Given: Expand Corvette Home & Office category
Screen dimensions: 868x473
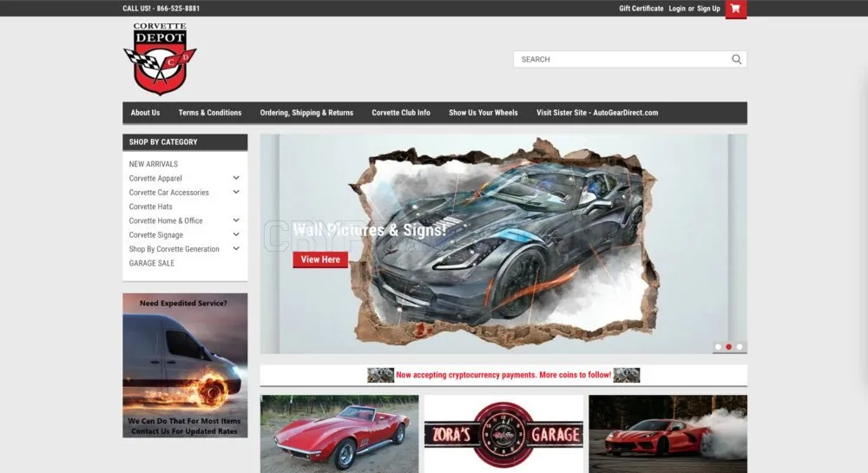Looking at the screenshot, I should (236, 220).
